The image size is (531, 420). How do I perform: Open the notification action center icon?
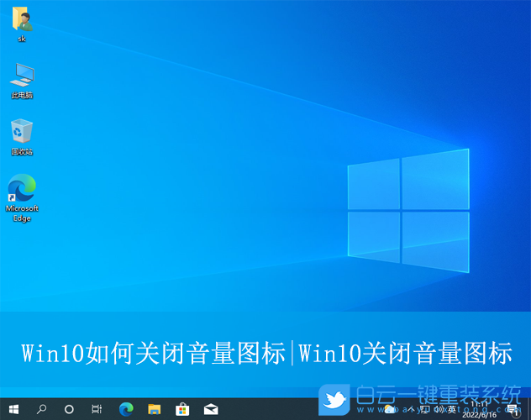513,410
